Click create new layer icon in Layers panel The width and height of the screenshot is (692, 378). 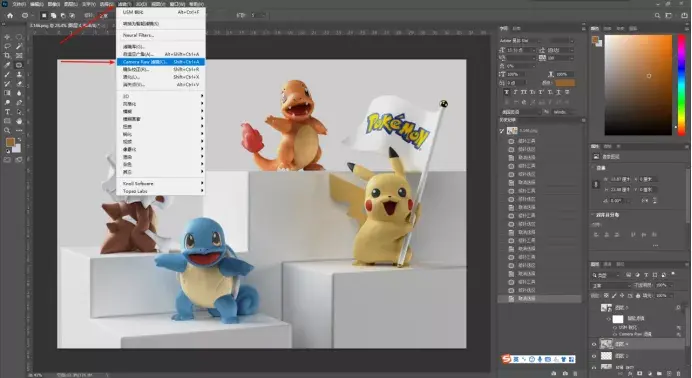(x=669, y=374)
